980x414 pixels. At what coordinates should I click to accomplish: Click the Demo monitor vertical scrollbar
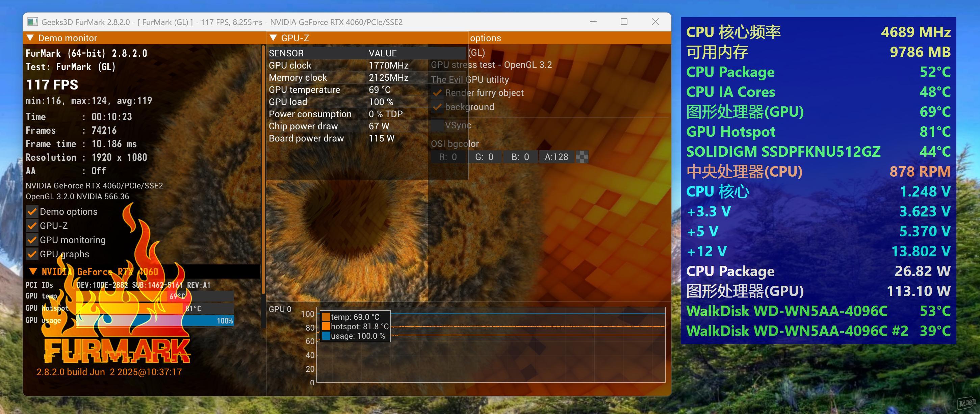(x=263, y=169)
